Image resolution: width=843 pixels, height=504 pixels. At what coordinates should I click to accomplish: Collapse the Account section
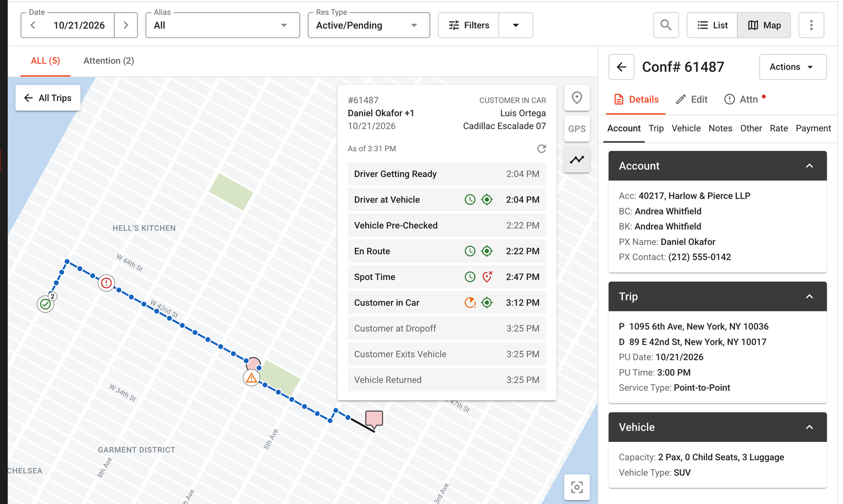(809, 166)
